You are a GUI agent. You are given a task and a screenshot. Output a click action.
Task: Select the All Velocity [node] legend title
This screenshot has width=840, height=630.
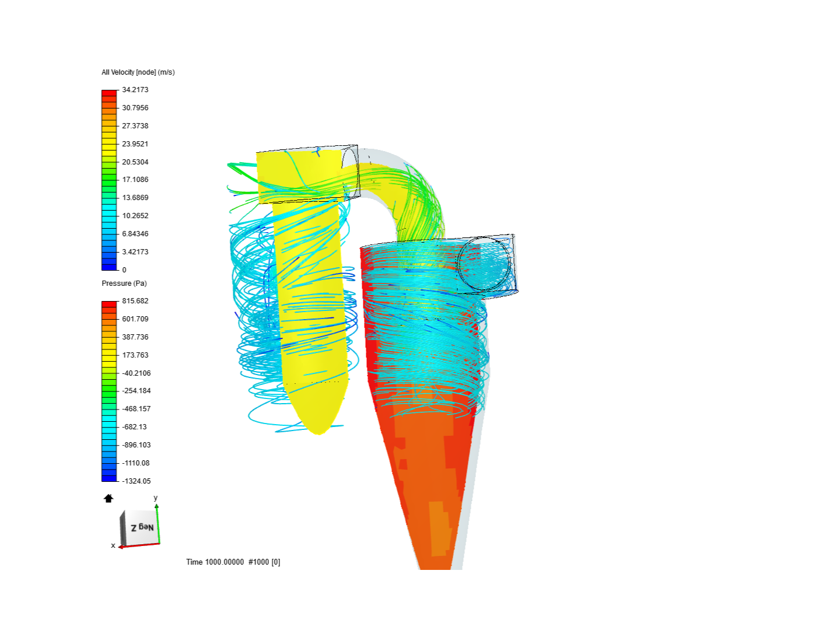coord(138,72)
